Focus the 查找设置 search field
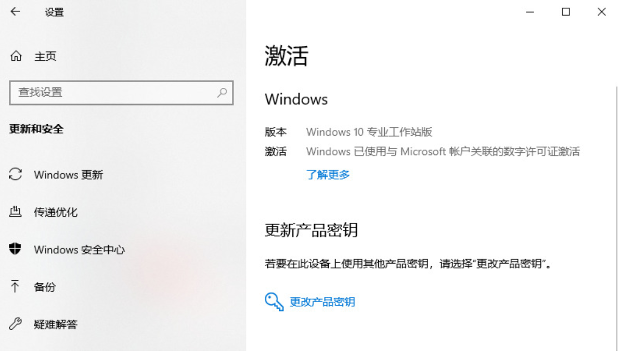 121,93
